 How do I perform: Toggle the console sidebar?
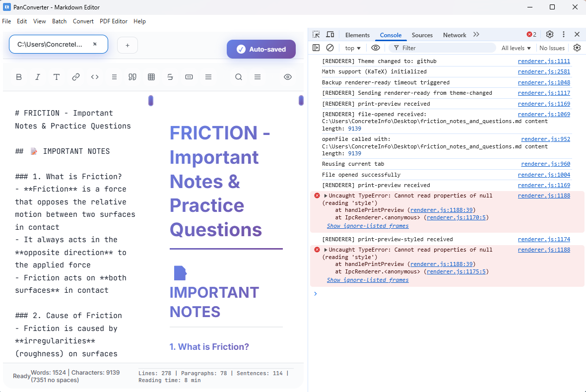[x=316, y=48]
